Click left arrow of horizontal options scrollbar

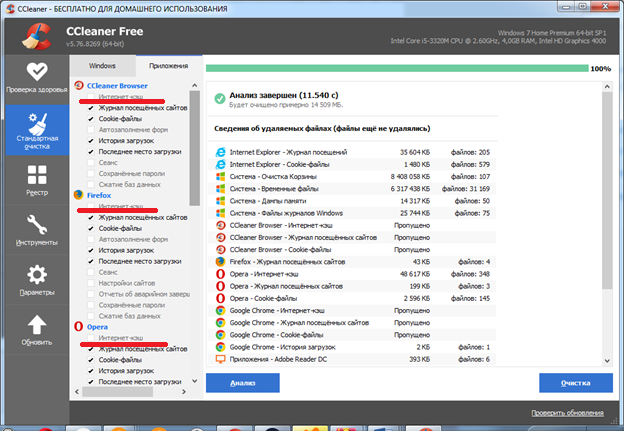click(77, 392)
